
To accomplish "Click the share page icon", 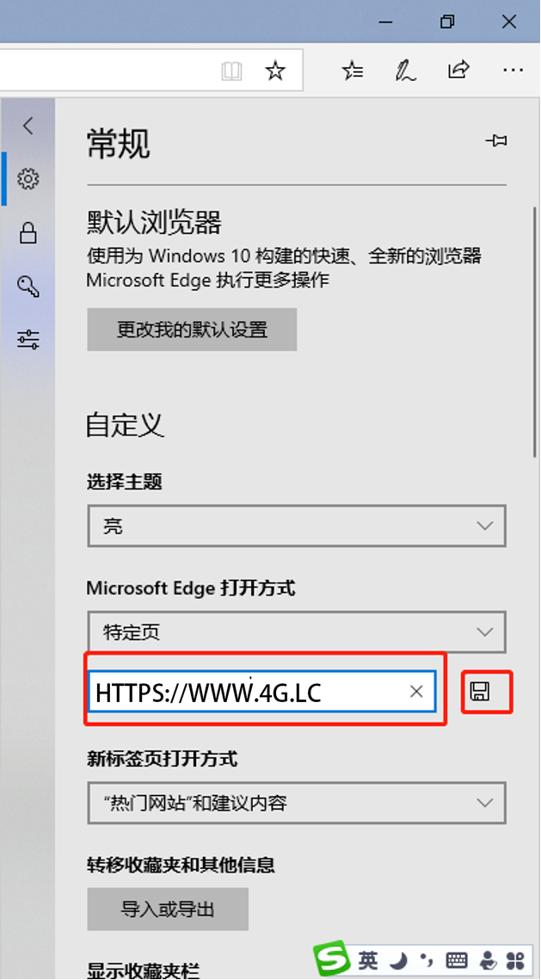I will 458,70.
